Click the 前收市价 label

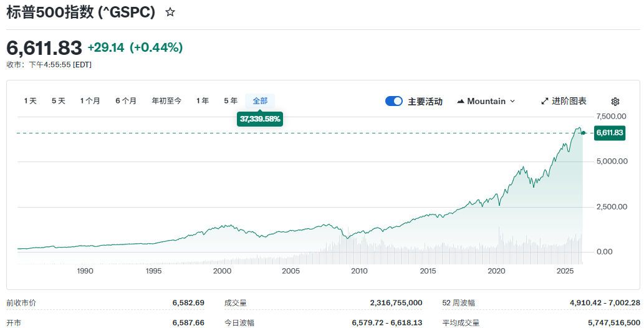pos(21,303)
